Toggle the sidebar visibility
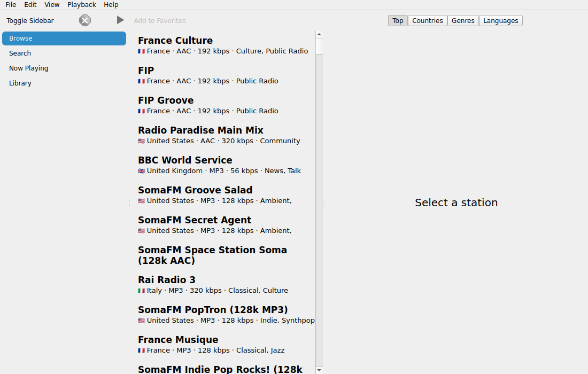Image resolution: width=588 pixels, height=374 pixels. point(30,21)
